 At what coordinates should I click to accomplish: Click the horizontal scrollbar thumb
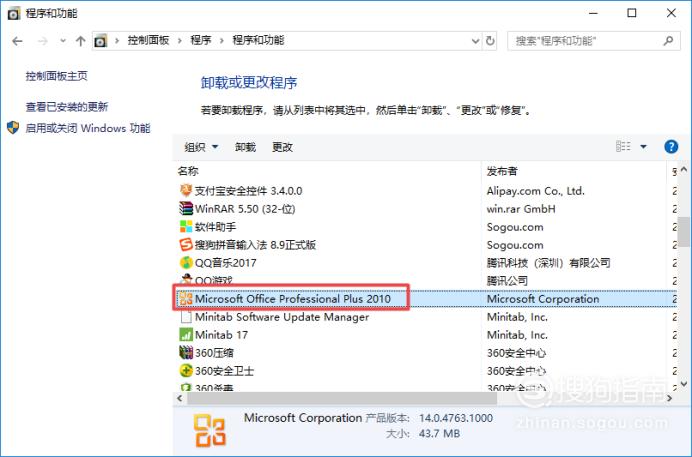click(x=342, y=398)
